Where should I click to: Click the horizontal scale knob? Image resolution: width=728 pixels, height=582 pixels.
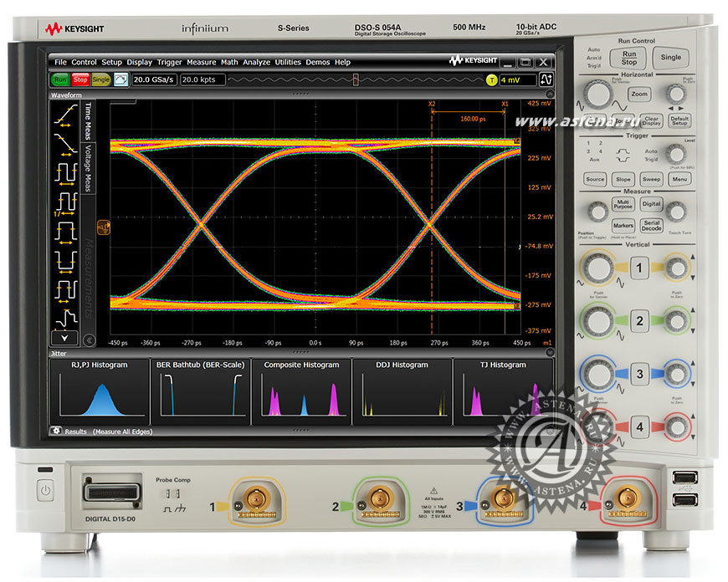coord(597,94)
